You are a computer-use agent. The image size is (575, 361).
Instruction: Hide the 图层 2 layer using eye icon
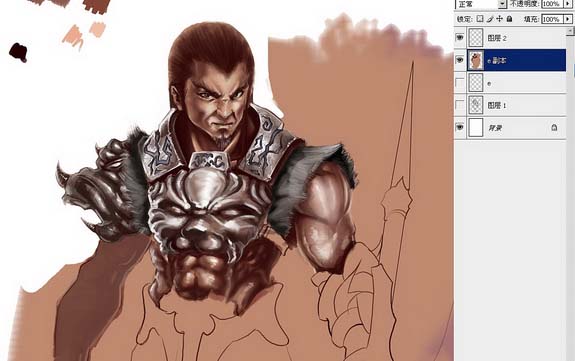[x=459, y=37]
